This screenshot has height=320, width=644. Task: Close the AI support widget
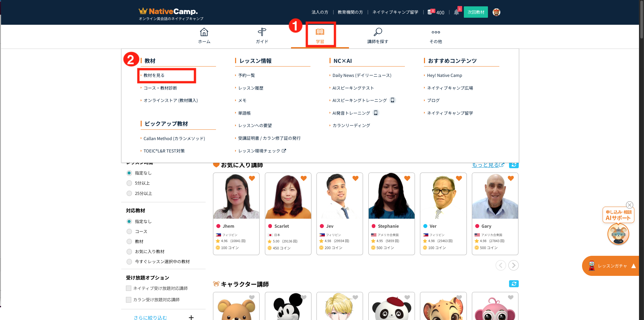click(630, 205)
